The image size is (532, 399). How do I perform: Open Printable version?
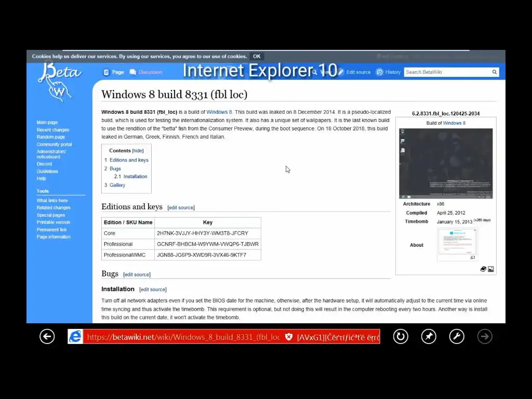(x=54, y=222)
